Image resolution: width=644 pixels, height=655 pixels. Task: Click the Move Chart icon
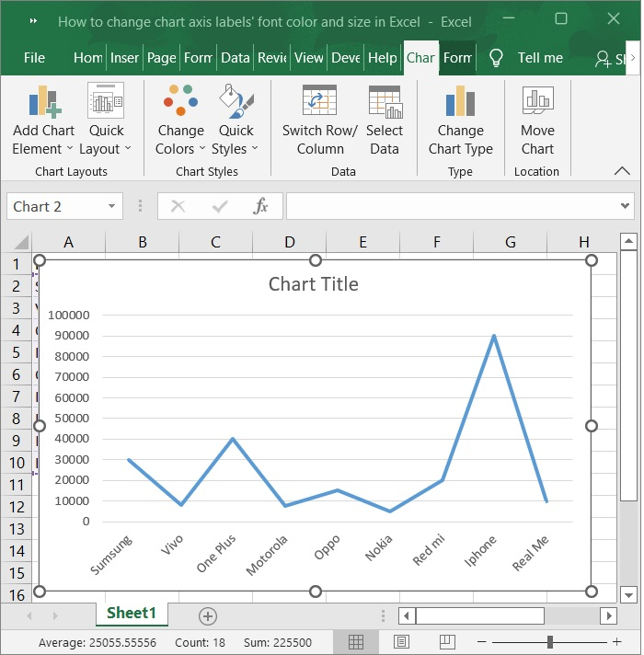537,101
